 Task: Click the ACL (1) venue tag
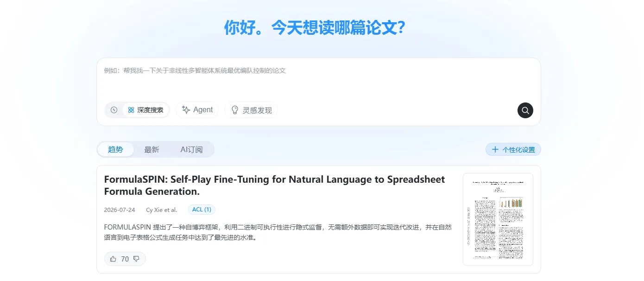click(202, 210)
